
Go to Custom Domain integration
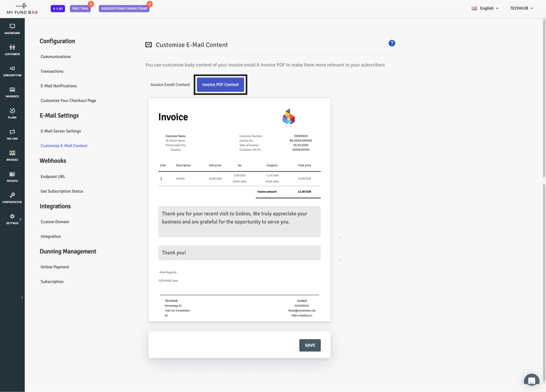(55, 222)
